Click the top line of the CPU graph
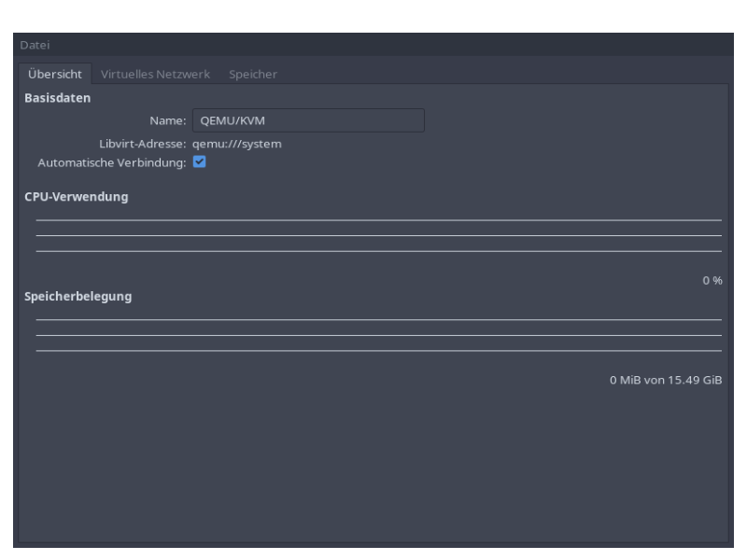 pos(378,220)
